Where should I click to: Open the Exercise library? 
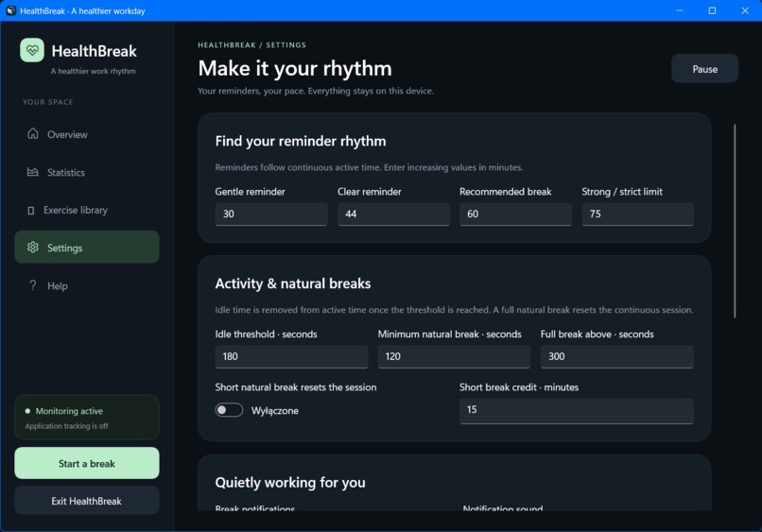[87, 210]
